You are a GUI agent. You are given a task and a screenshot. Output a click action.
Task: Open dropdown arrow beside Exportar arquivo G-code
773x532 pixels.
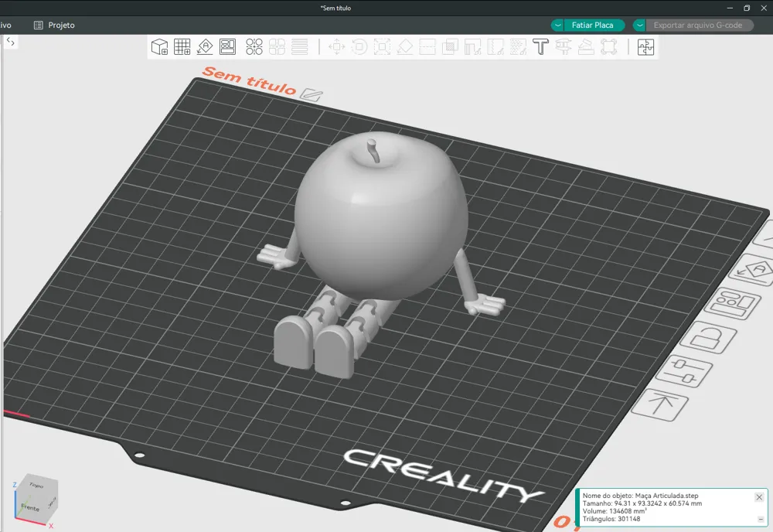(x=639, y=26)
